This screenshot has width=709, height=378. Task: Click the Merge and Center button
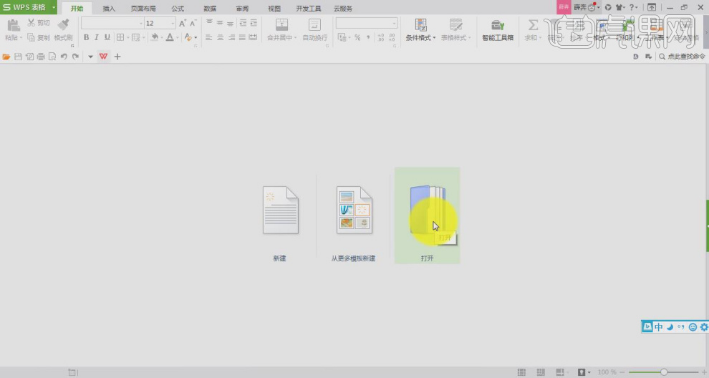point(282,30)
